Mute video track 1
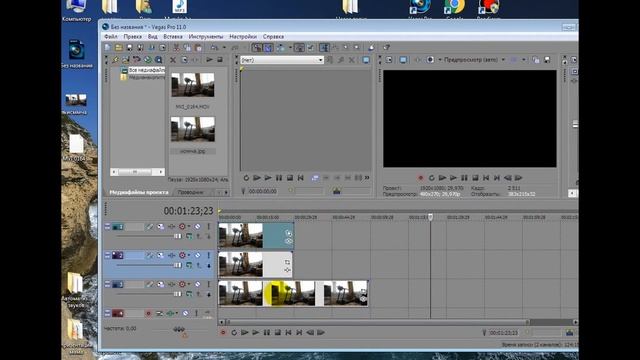This screenshot has height=360, width=640. tap(198, 226)
